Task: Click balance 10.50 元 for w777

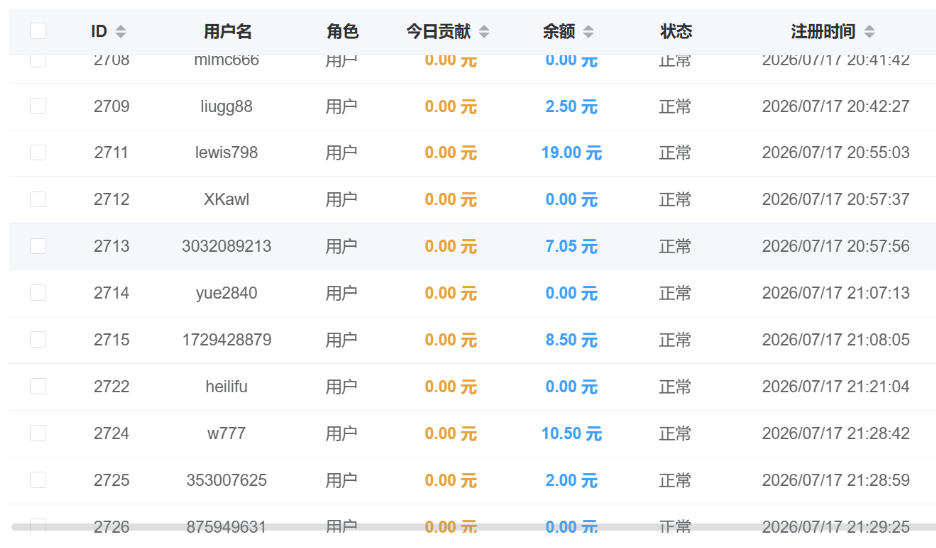Action: (x=571, y=433)
